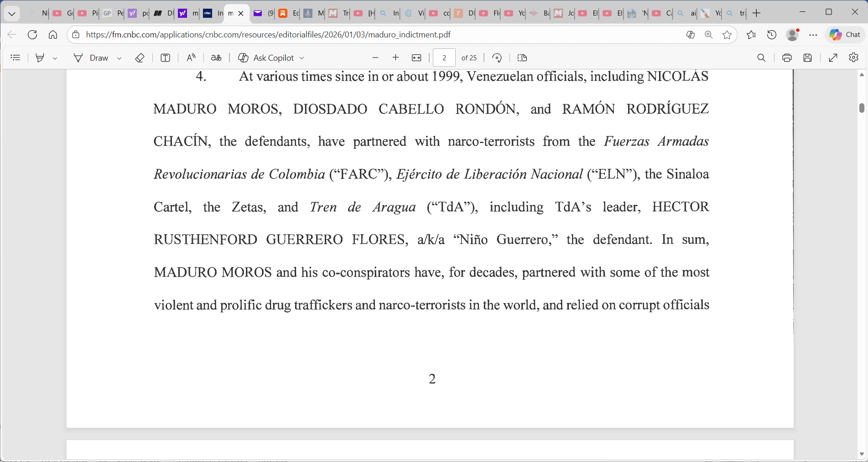Image resolution: width=868 pixels, height=462 pixels.
Task: Go to the browser home page
Action: point(53,35)
